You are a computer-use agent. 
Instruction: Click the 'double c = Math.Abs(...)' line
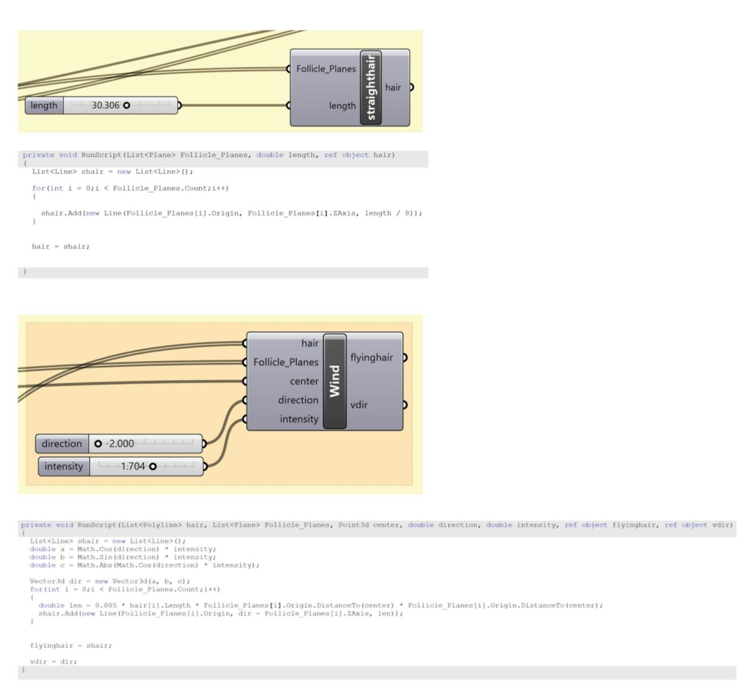(x=145, y=565)
